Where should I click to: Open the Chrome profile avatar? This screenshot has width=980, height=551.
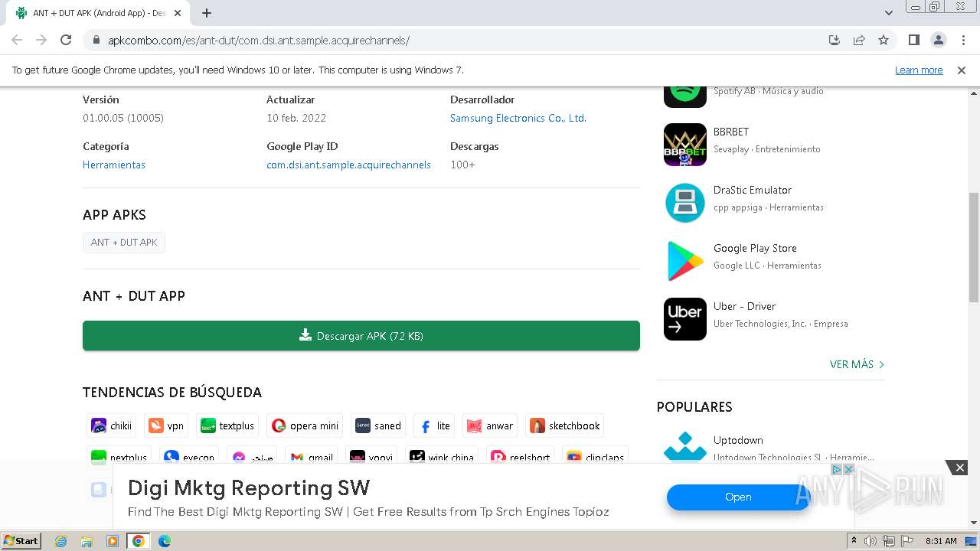(x=938, y=40)
